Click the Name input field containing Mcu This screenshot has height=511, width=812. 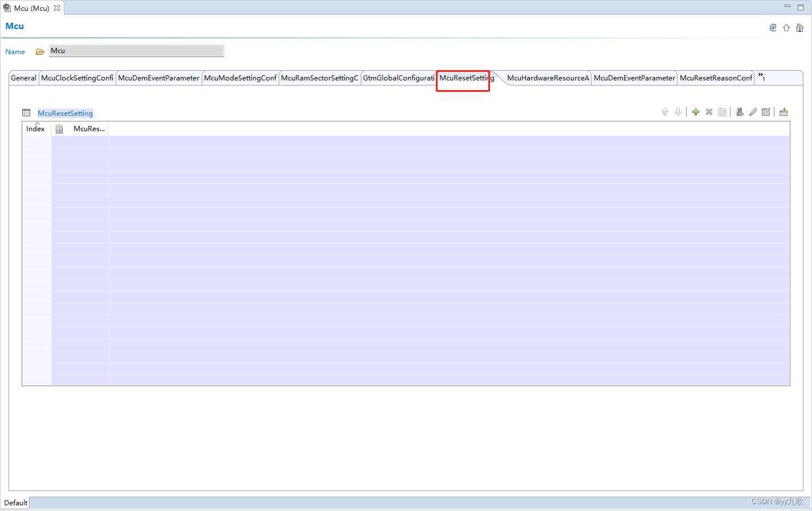[x=136, y=51]
